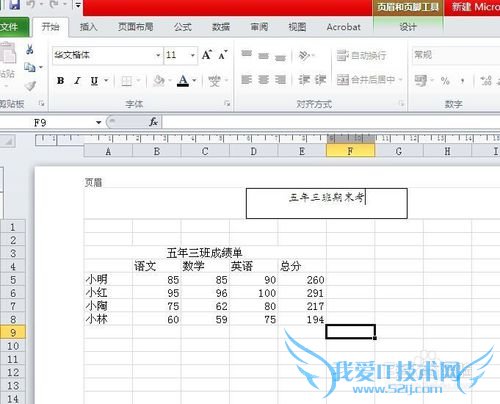Select row 9 header
The height and width of the screenshot is (404, 500).
13,333
